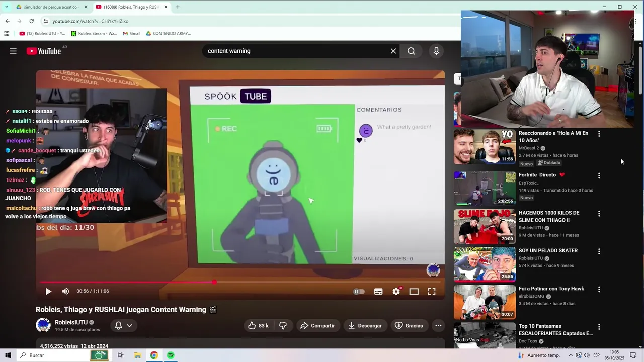Seek on the red video progress bar
The height and width of the screenshot is (362, 644).
tap(240, 282)
